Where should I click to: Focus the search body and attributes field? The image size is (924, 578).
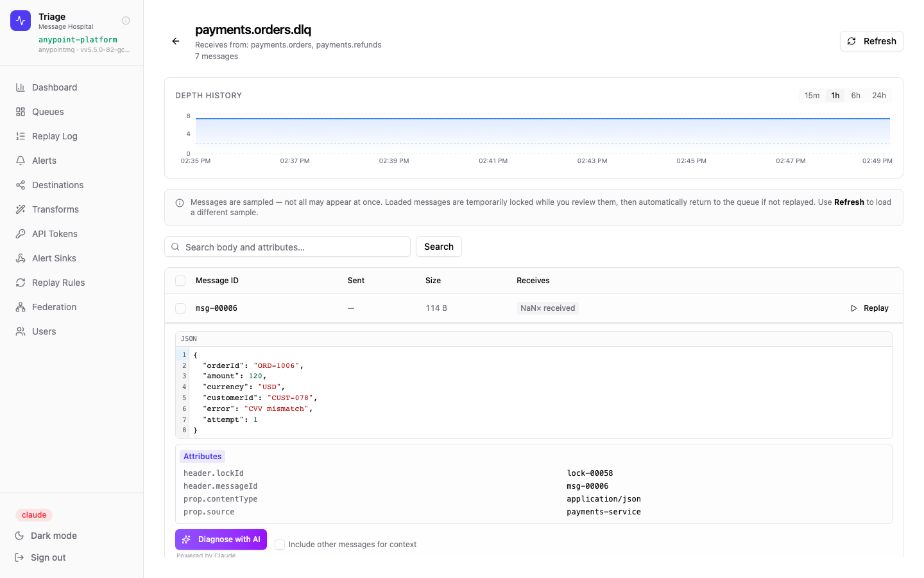287,247
